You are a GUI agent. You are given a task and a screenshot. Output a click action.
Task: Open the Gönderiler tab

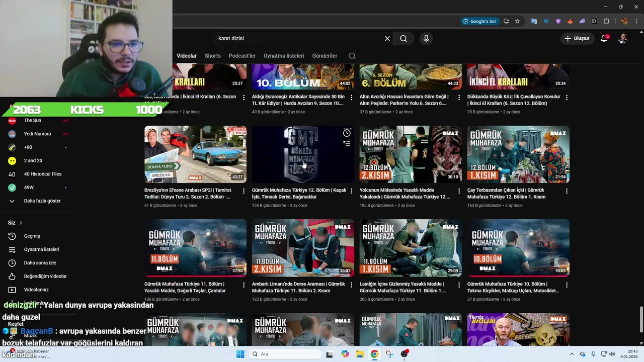(325, 56)
